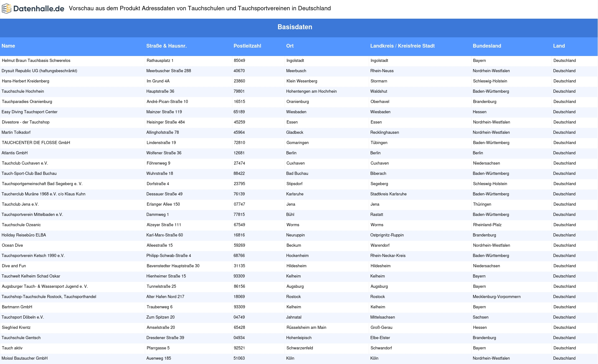Select state Rheinland-Pfalz

click(x=487, y=225)
